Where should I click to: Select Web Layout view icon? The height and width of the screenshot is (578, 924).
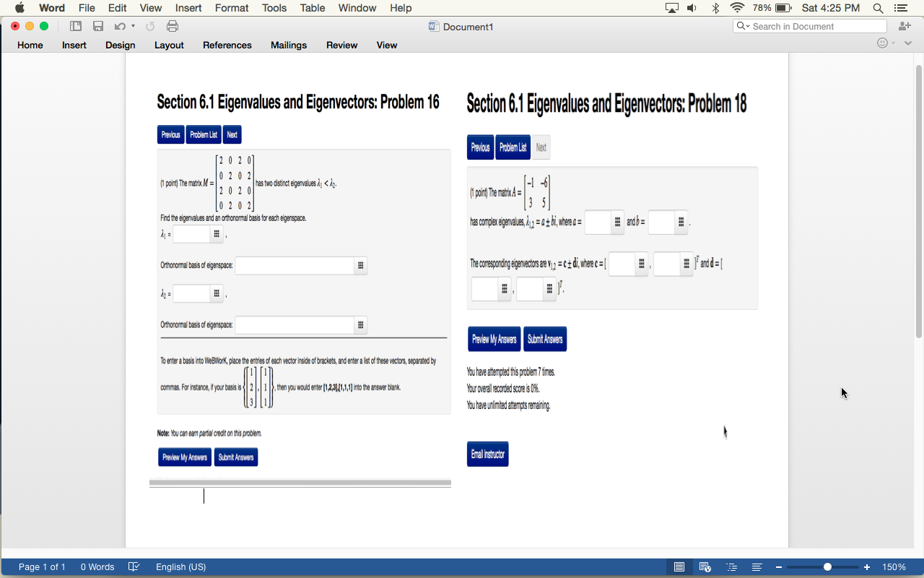pyautogui.click(x=705, y=567)
